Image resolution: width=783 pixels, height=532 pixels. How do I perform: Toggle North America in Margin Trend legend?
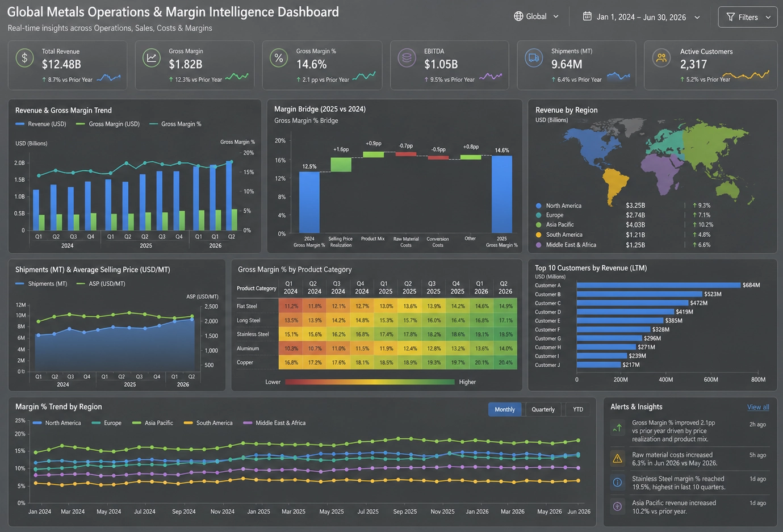[x=57, y=423]
